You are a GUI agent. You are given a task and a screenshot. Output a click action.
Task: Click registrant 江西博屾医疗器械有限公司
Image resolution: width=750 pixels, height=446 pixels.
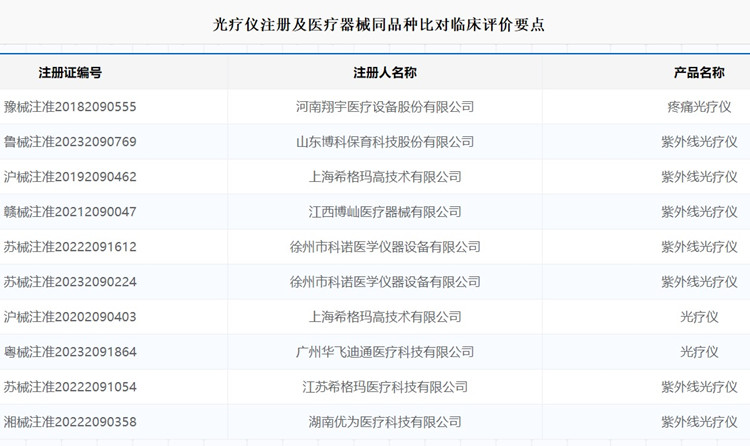pos(385,212)
